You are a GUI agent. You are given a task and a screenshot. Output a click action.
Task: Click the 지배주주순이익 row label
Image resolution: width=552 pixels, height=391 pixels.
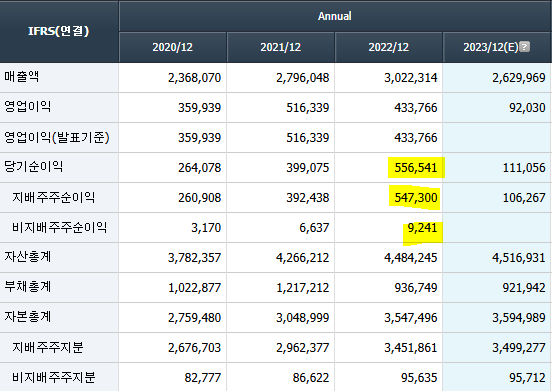pyautogui.click(x=54, y=197)
